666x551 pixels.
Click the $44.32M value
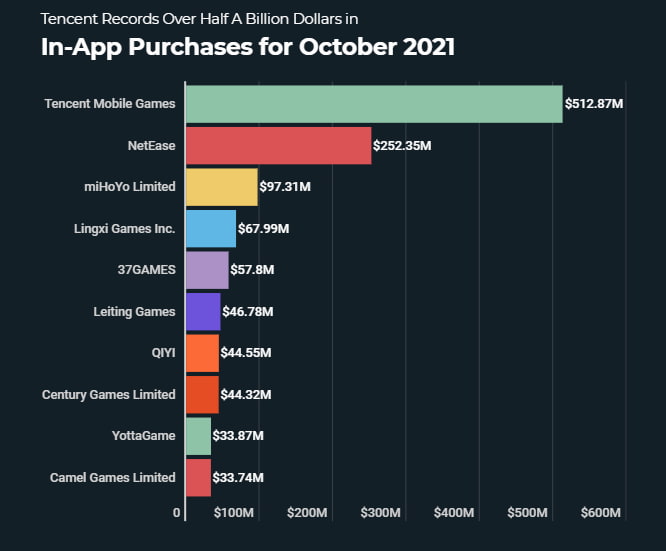click(x=246, y=395)
